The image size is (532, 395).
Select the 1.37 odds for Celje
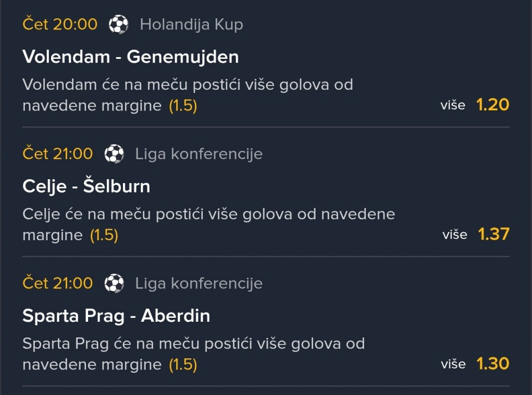click(493, 234)
